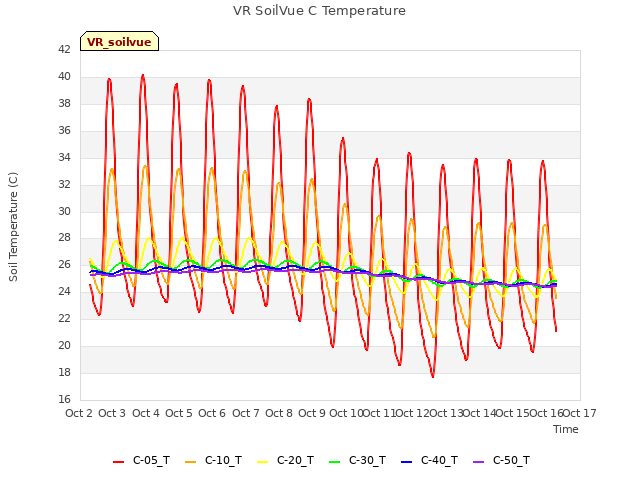This screenshot has height=480, width=640.
Task: Click the 30 y-axis value
Action: click(64, 211)
